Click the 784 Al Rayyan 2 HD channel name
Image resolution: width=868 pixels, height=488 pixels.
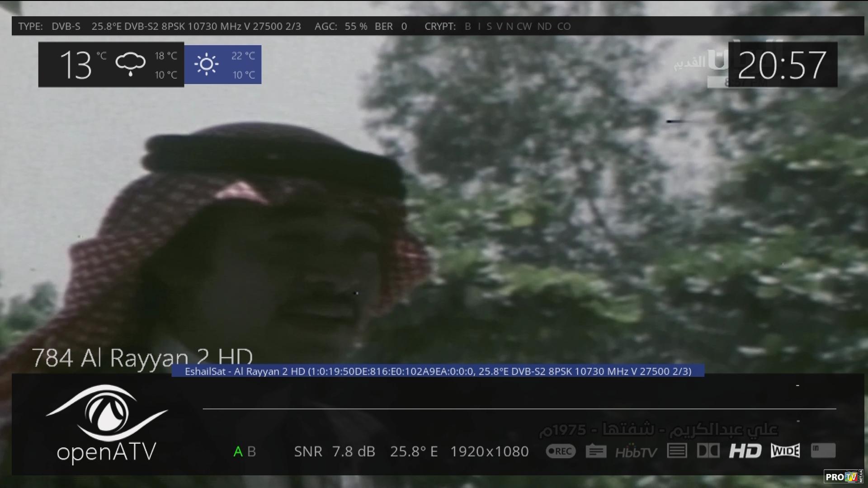142,358
